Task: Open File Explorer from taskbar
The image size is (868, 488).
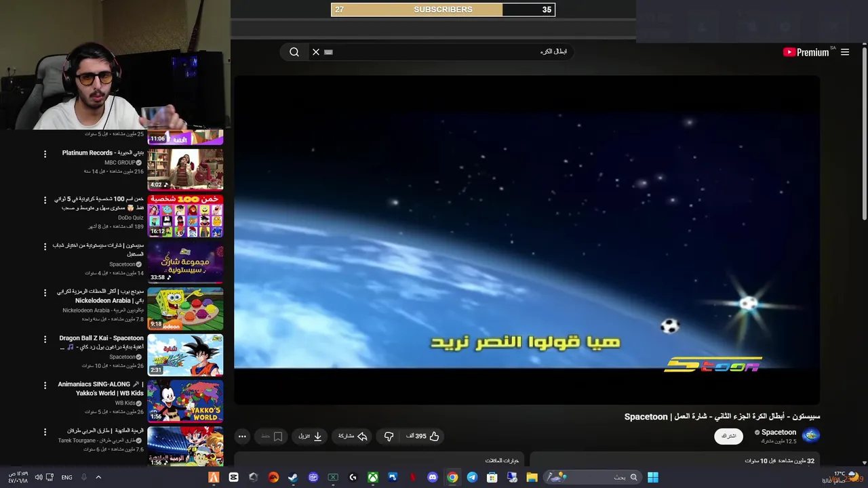Action: [532, 477]
